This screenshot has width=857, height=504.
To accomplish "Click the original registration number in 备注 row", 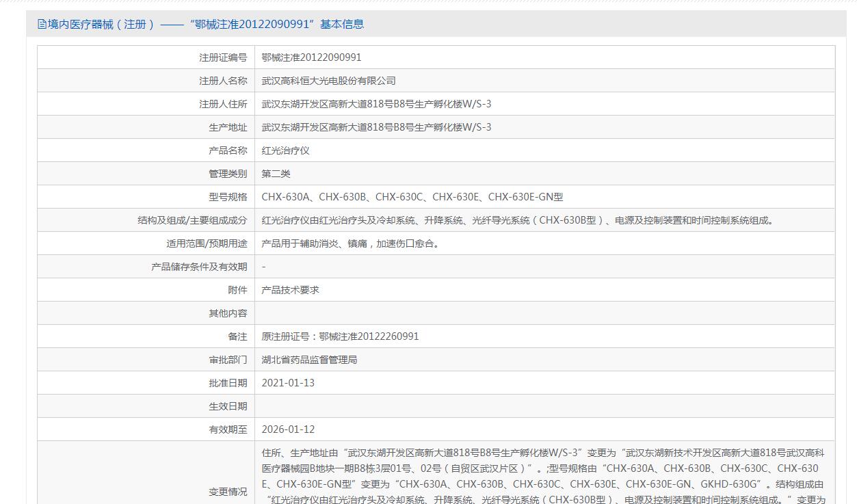I will coord(340,336).
